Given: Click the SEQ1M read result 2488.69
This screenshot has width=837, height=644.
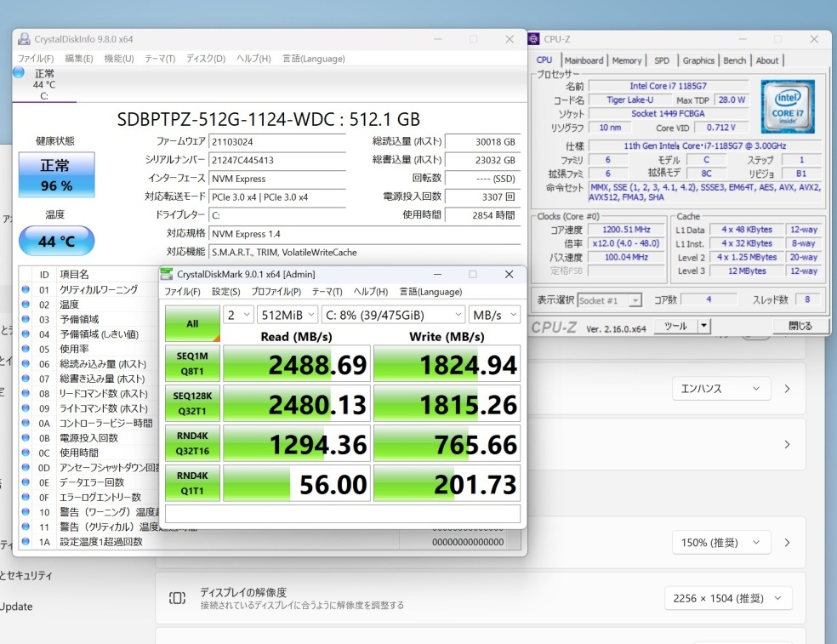Looking at the screenshot, I should 296,364.
